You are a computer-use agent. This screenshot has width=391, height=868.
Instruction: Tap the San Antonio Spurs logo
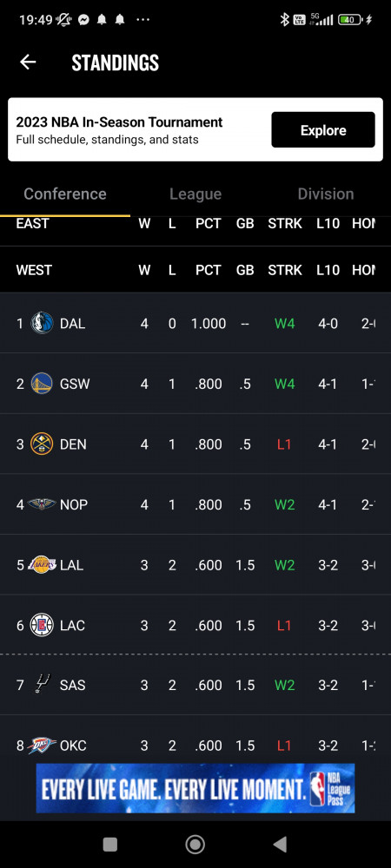point(43,685)
